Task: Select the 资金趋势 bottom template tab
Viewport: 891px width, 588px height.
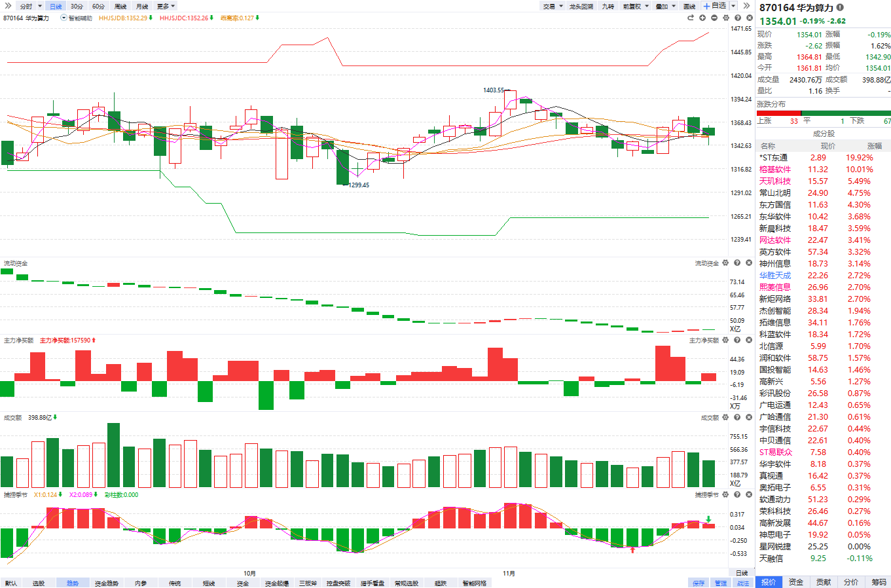Action: 107,583
